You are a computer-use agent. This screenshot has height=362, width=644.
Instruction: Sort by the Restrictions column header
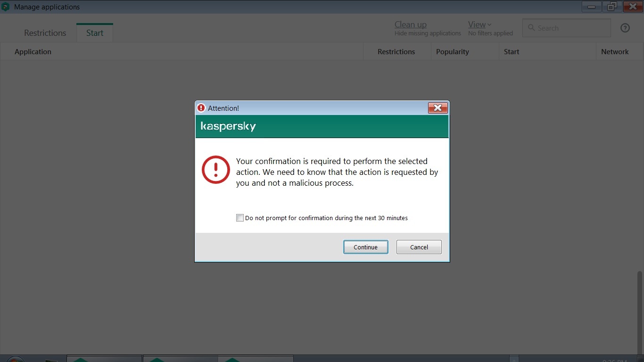[x=396, y=52]
